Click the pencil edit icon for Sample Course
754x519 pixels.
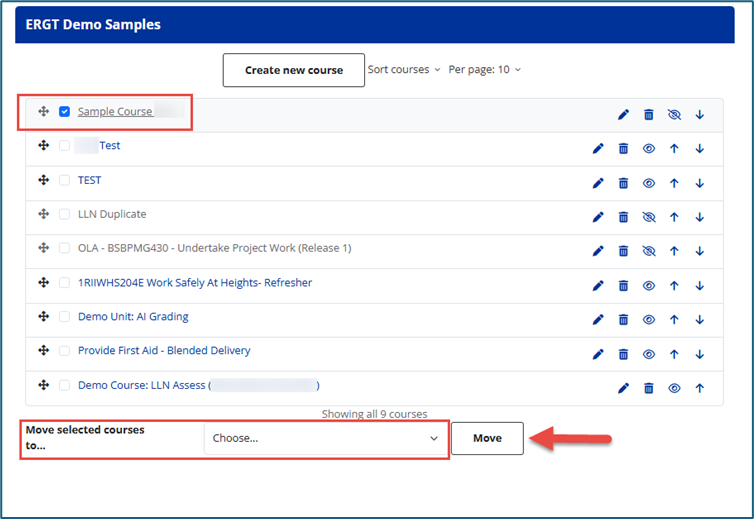623,115
